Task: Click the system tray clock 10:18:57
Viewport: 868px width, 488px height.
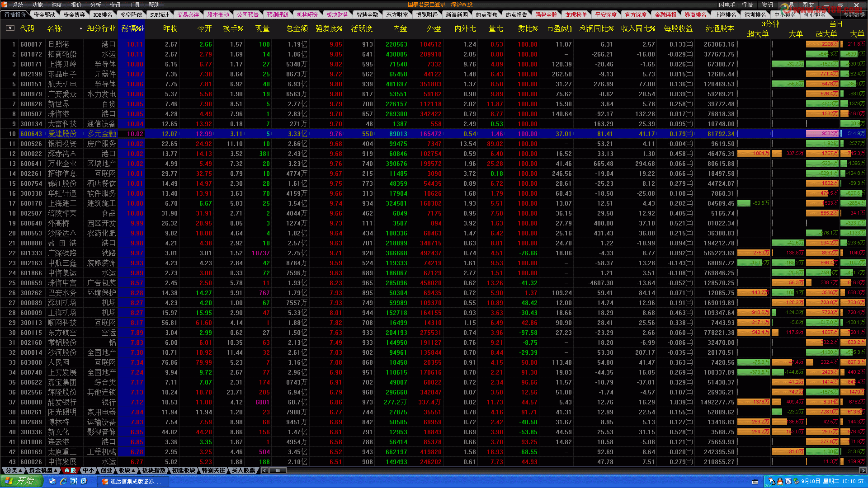Action: coord(853,481)
